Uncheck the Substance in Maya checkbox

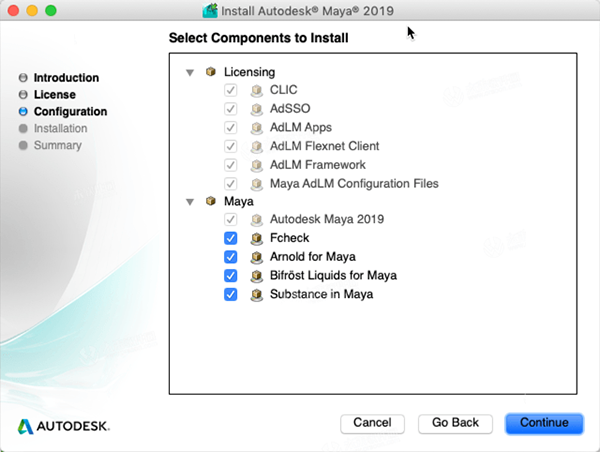point(230,294)
